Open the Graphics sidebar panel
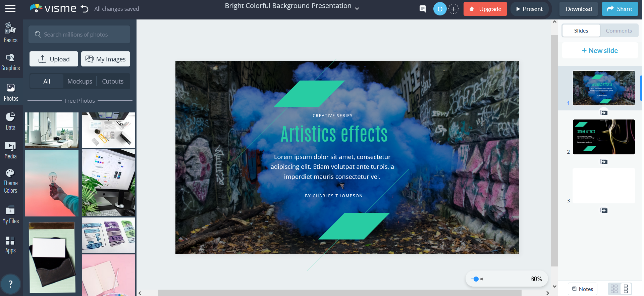644x296 pixels. tap(10, 62)
